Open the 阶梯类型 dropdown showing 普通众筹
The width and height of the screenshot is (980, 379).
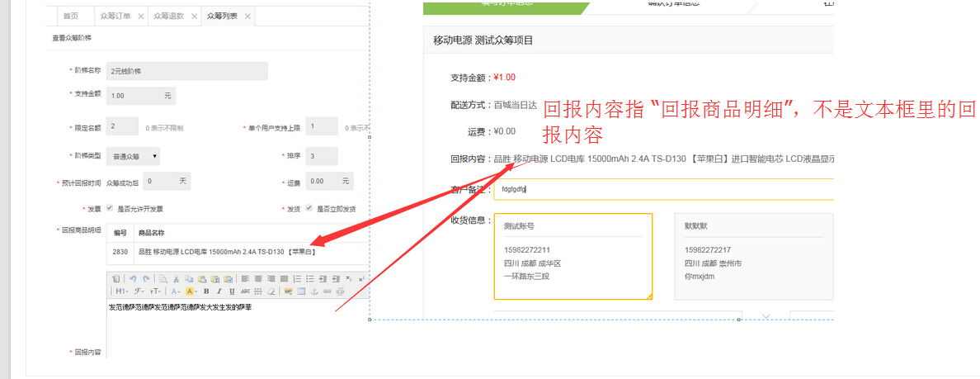pyautogui.click(x=134, y=155)
